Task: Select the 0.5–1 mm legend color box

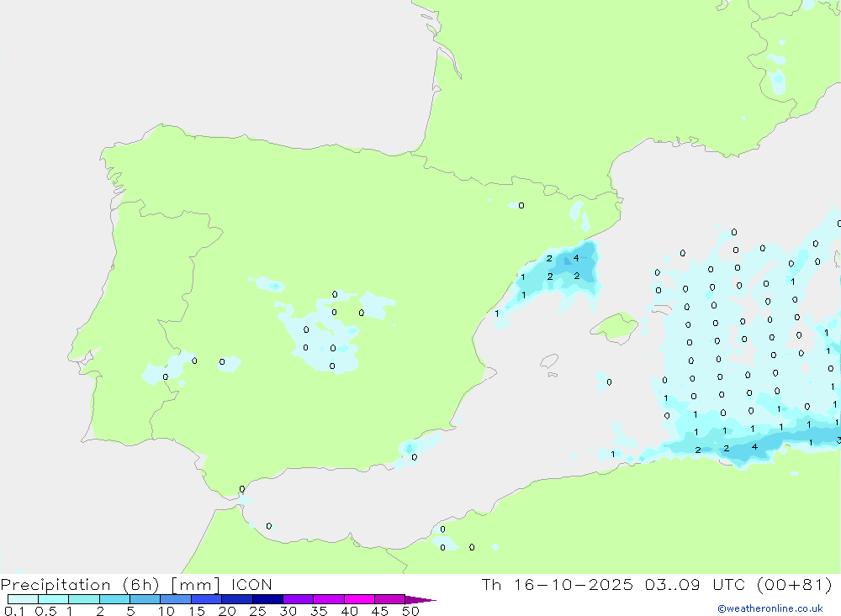Action: 54,599
